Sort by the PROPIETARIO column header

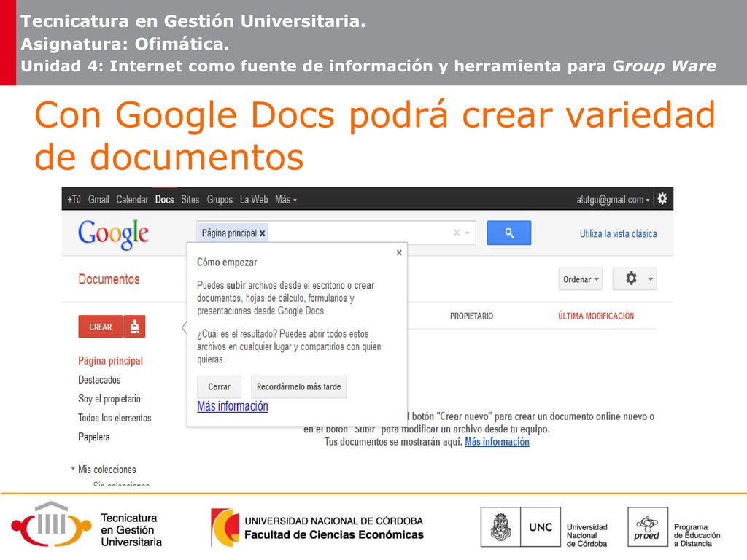click(x=472, y=316)
